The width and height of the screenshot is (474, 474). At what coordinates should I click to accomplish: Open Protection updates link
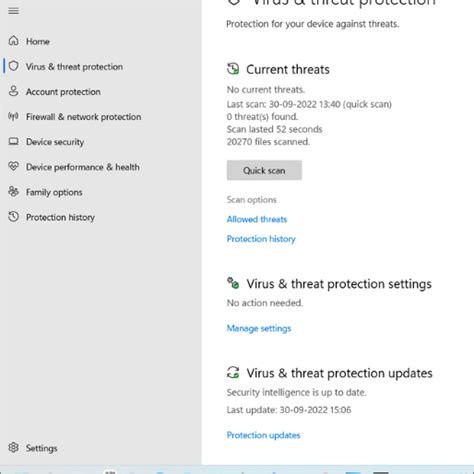pyautogui.click(x=263, y=435)
